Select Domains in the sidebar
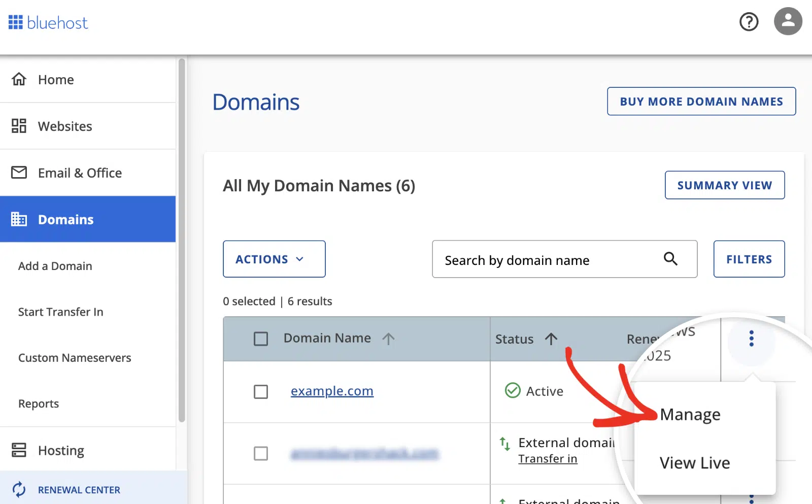812x504 pixels. (x=88, y=219)
